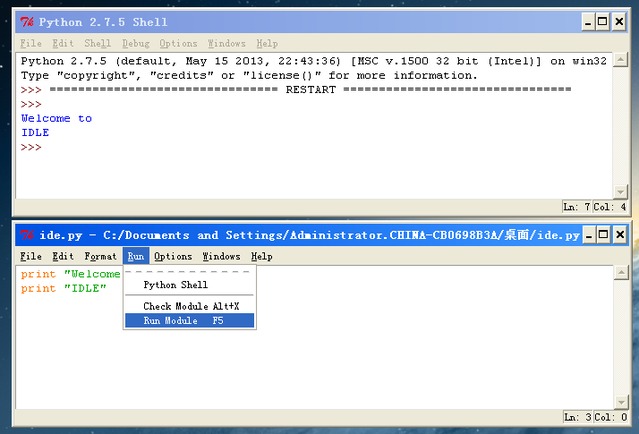
Task: Click print "IDLE" line in editor
Action: pos(64,289)
